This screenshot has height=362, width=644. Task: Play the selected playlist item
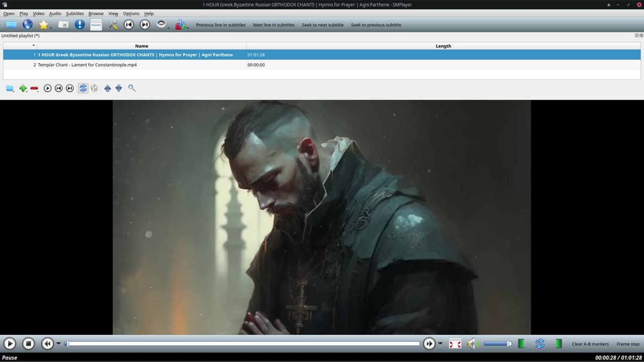[47, 88]
